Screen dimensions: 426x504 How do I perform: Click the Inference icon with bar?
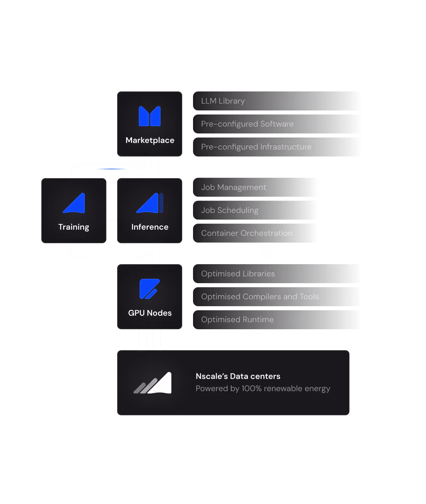tap(150, 203)
